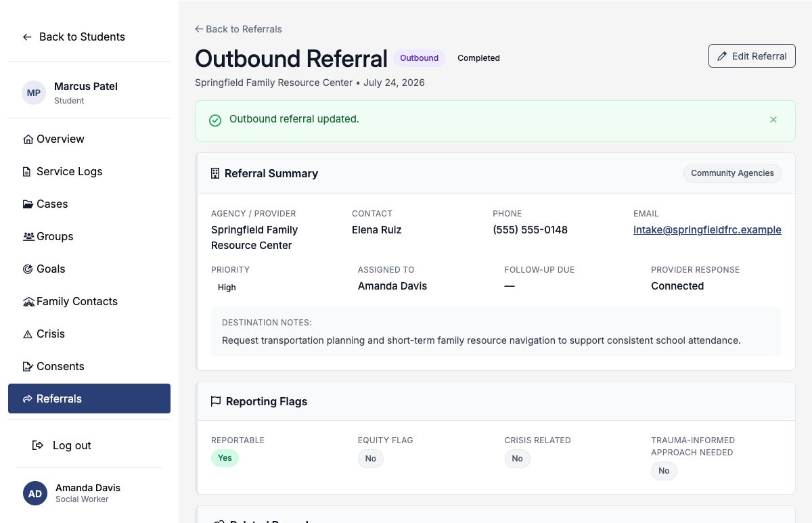The height and width of the screenshot is (523, 812).
Task: Navigate to Groups
Action: 89,237
